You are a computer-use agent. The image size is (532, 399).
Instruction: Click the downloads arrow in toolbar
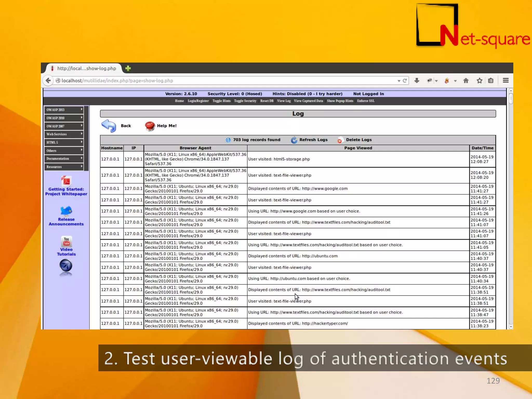(417, 81)
